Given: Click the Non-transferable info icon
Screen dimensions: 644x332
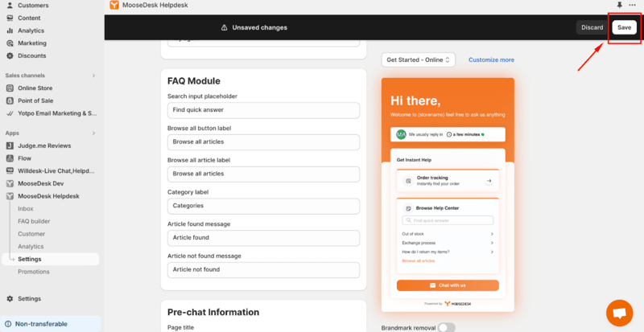Looking at the screenshot, I should coord(9,324).
